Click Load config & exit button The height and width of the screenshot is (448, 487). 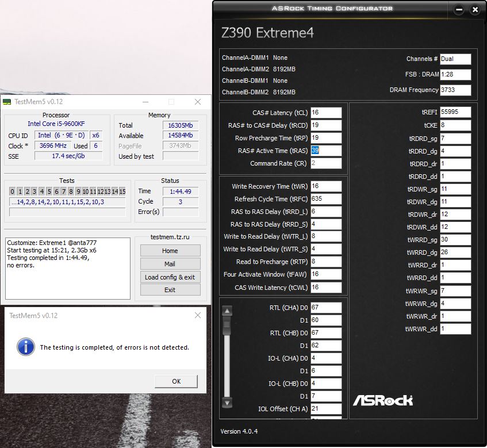tap(170, 277)
